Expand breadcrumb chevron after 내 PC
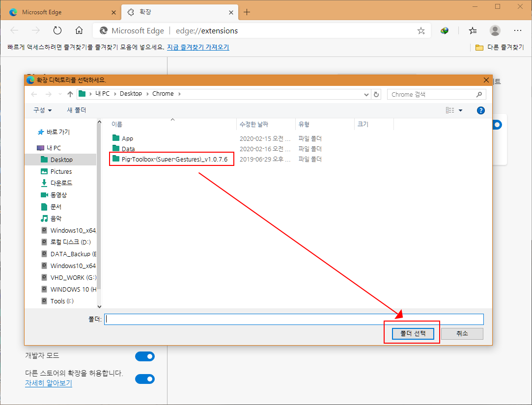Screen dimensions: 532x405 point(115,94)
